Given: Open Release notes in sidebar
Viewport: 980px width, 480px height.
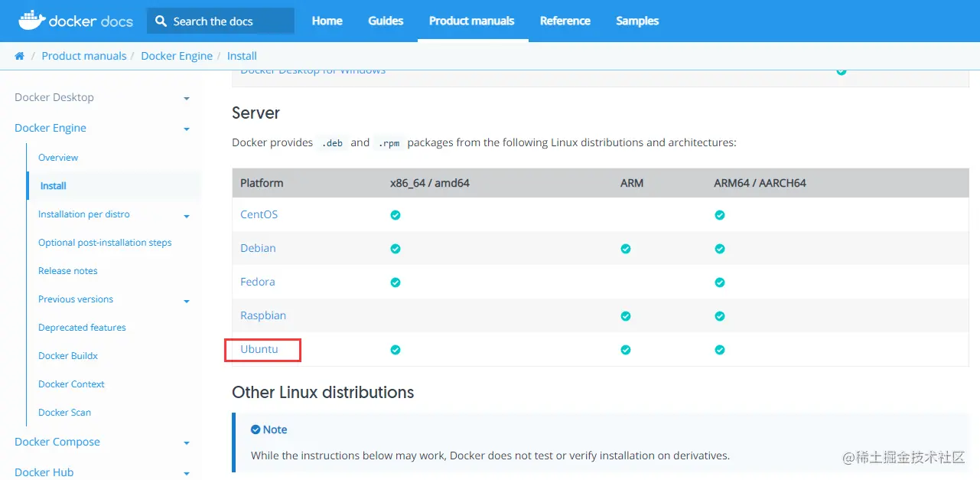Looking at the screenshot, I should (68, 271).
